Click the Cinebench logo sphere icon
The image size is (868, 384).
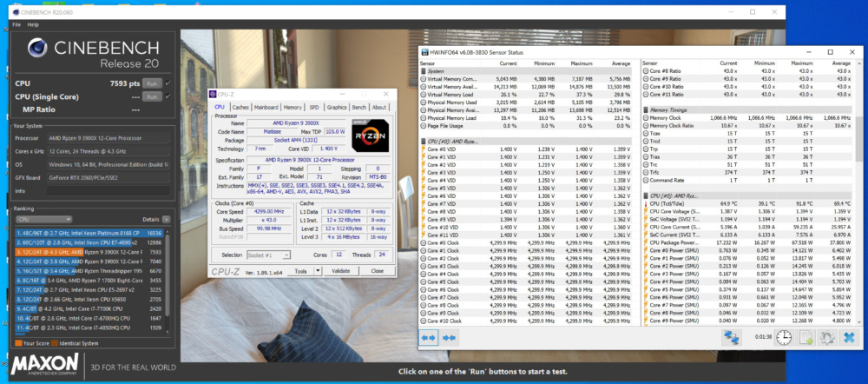click(37, 48)
